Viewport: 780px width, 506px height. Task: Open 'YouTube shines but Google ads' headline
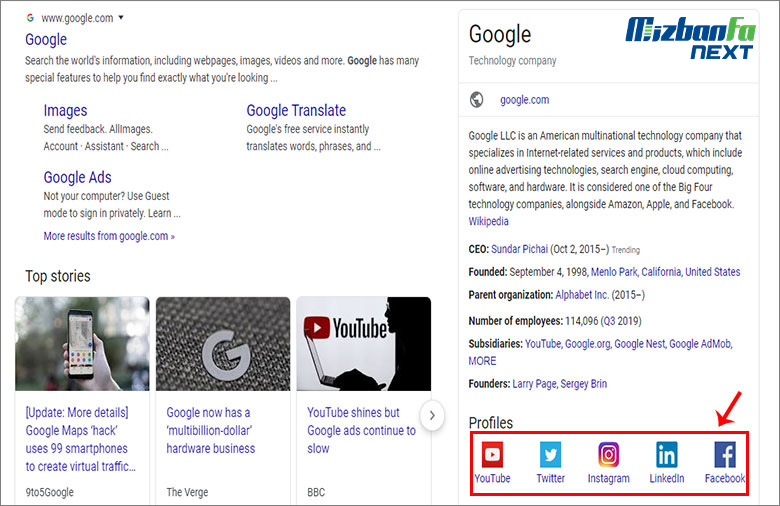pyautogui.click(x=361, y=430)
